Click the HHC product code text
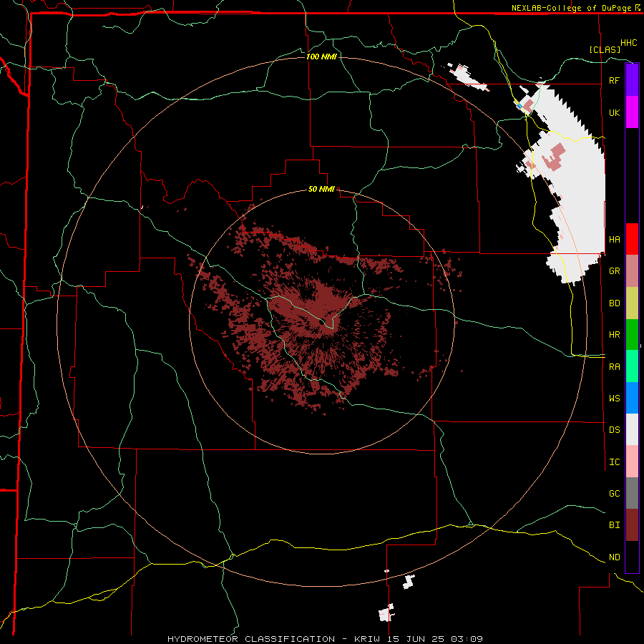The height and width of the screenshot is (644, 644). tap(628, 43)
